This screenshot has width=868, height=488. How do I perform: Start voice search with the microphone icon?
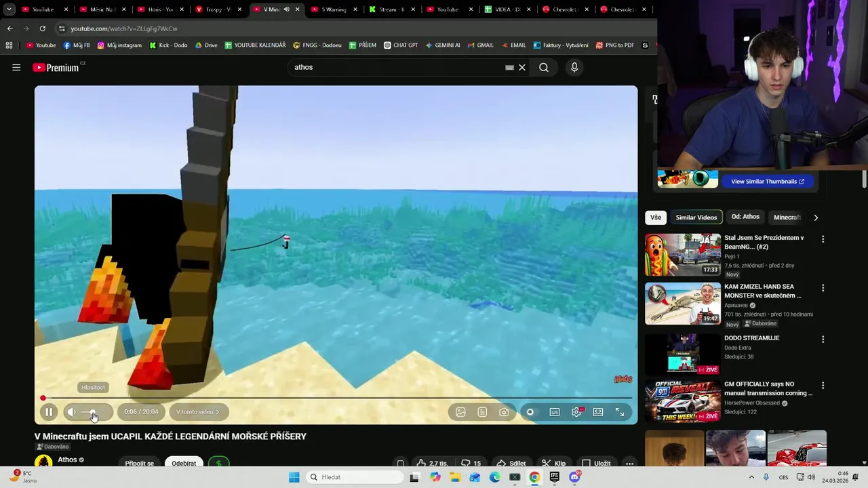click(x=574, y=67)
